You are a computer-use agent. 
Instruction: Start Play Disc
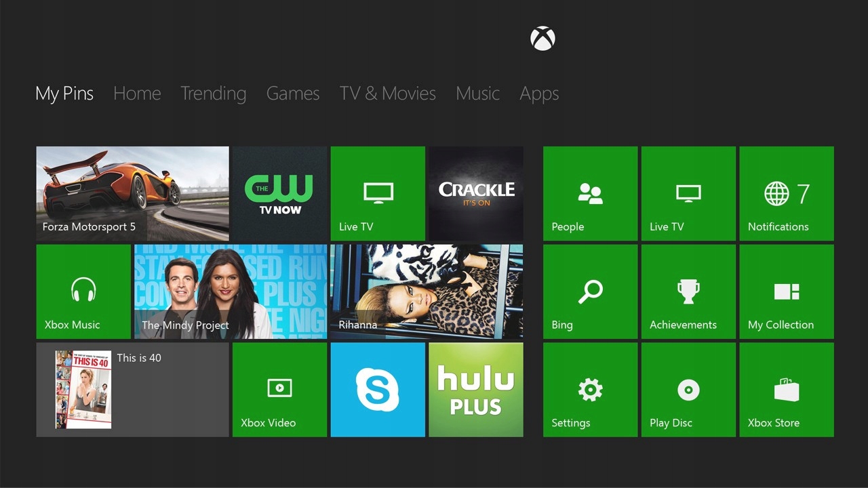[688, 389]
